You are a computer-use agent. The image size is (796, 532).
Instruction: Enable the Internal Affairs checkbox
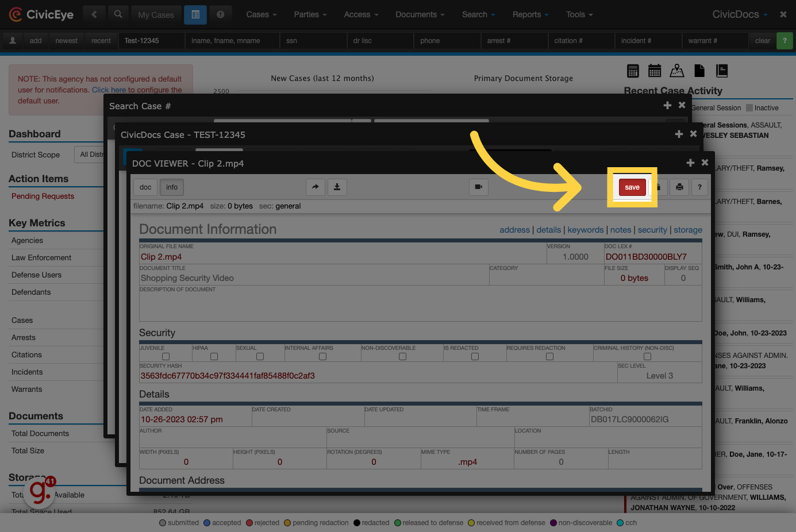(x=322, y=357)
